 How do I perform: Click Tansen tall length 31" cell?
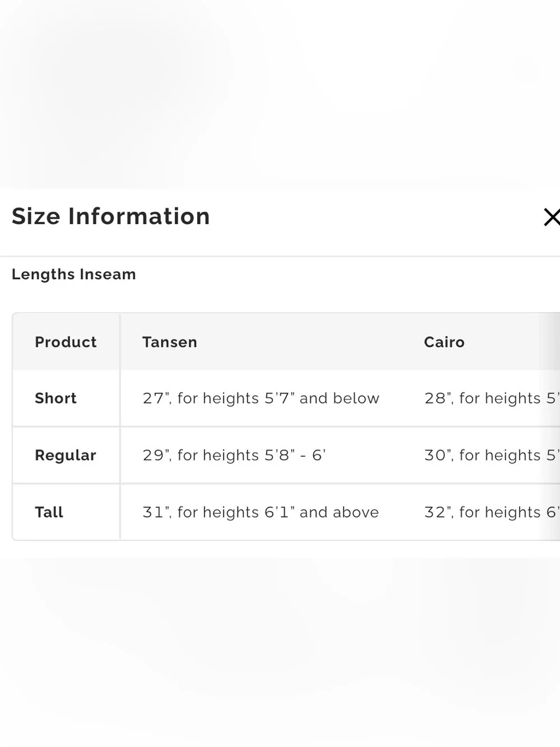pos(261,512)
